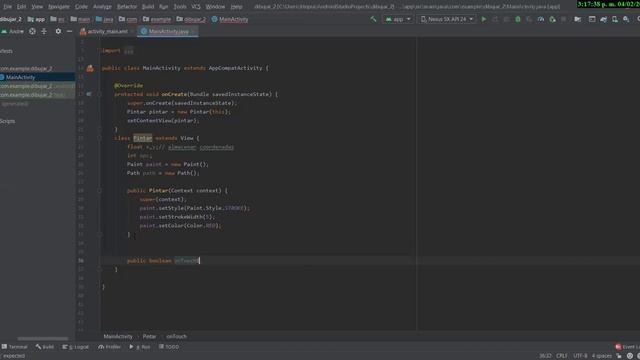The width and height of the screenshot is (640, 360).
Task: Open the Analyze menu
Action: pyautogui.click(x=102, y=7)
